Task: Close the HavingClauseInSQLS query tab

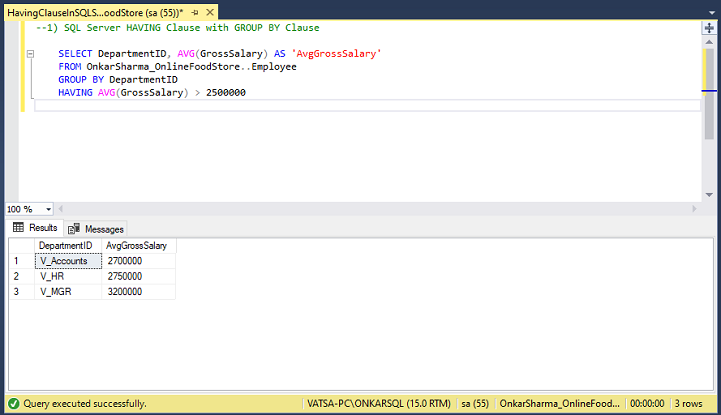Action: [210, 12]
